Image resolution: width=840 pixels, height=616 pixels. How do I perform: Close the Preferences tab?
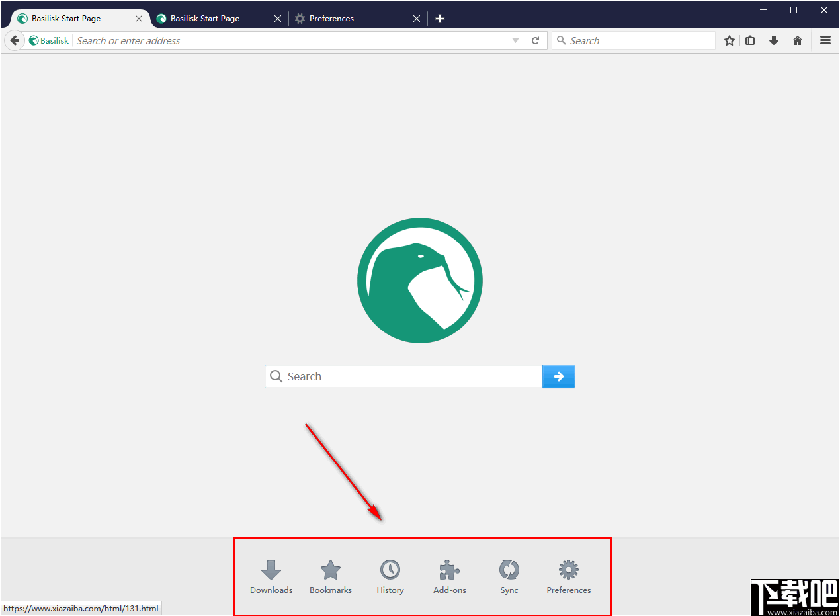[417, 19]
